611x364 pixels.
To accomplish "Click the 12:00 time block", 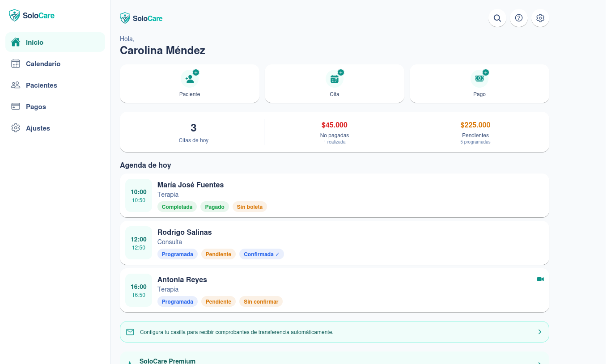I will point(139,243).
